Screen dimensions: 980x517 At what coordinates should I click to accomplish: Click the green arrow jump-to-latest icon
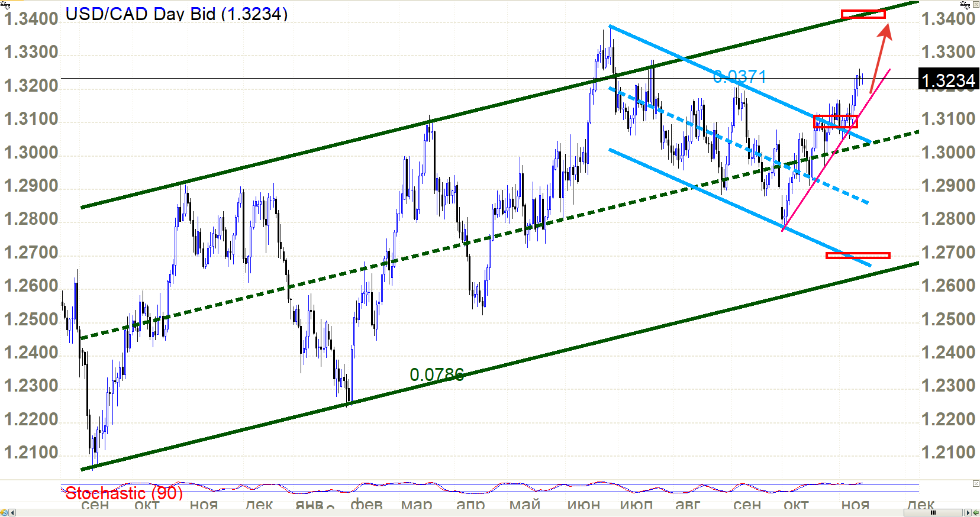976,512
